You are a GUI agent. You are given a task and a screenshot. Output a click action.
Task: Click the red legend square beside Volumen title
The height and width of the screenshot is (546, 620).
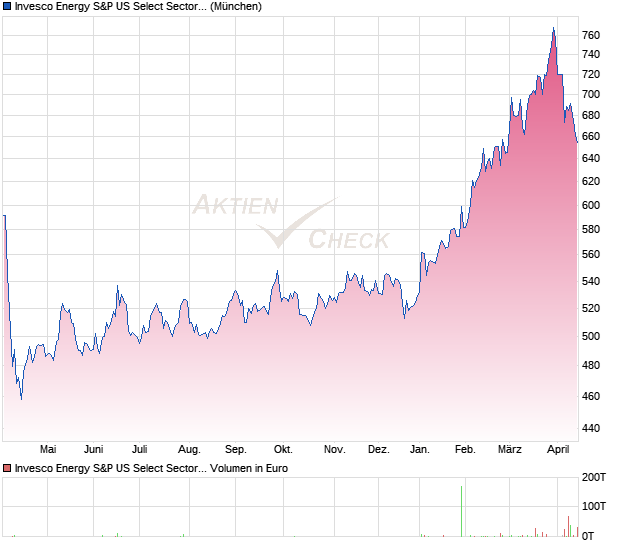(7, 469)
